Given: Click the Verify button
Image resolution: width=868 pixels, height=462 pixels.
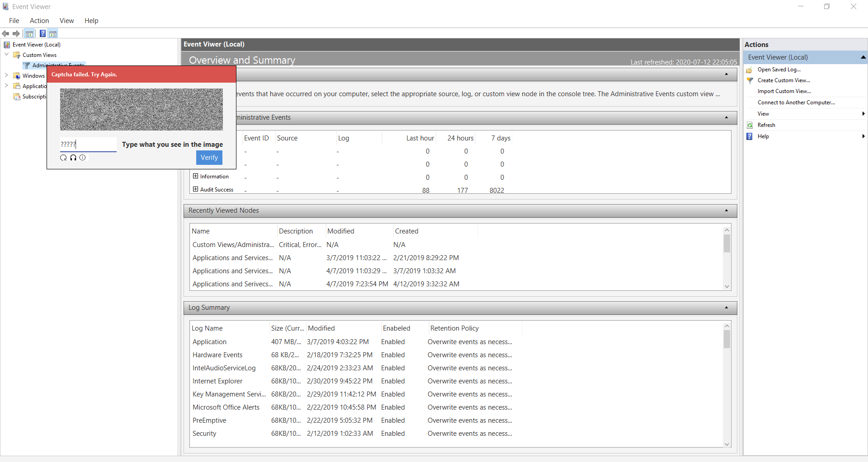Looking at the screenshot, I should pyautogui.click(x=209, y=158).
